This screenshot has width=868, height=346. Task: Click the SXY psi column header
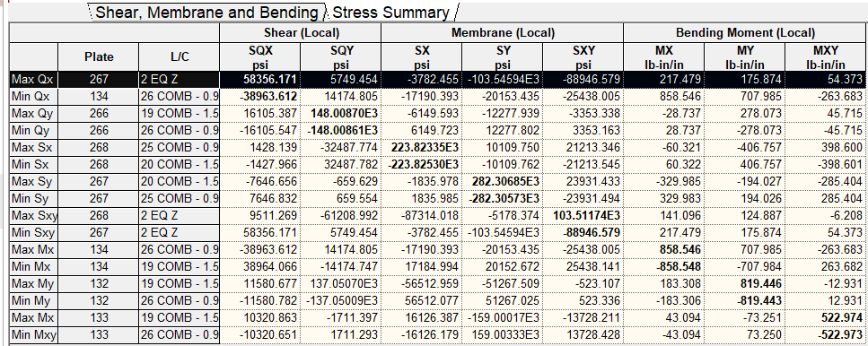click(583, 56)
